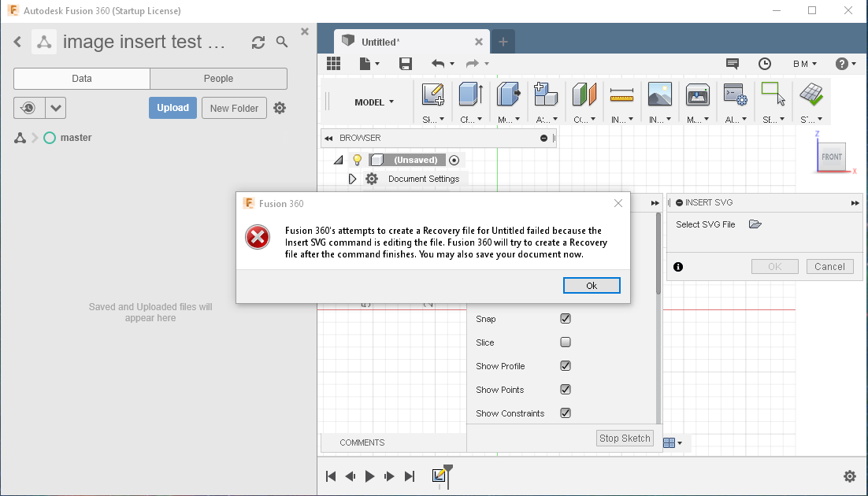
Task: Add a new design tab
Action: [x=503, y=42]
